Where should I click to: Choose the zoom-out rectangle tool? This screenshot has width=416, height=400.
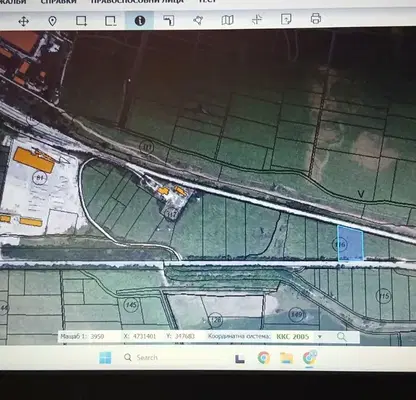point(110,21)
